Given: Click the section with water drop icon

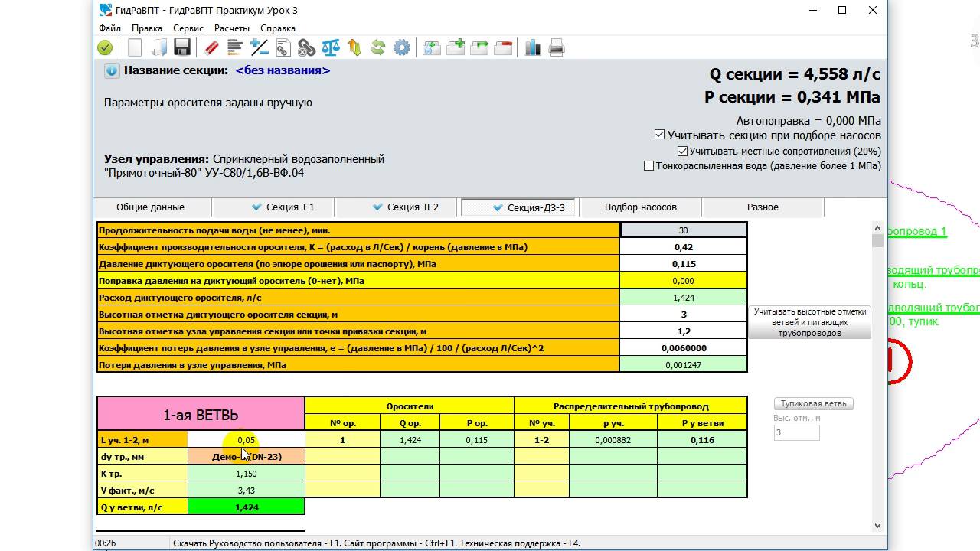Looking at the screenshot, I should pos(432,47).
